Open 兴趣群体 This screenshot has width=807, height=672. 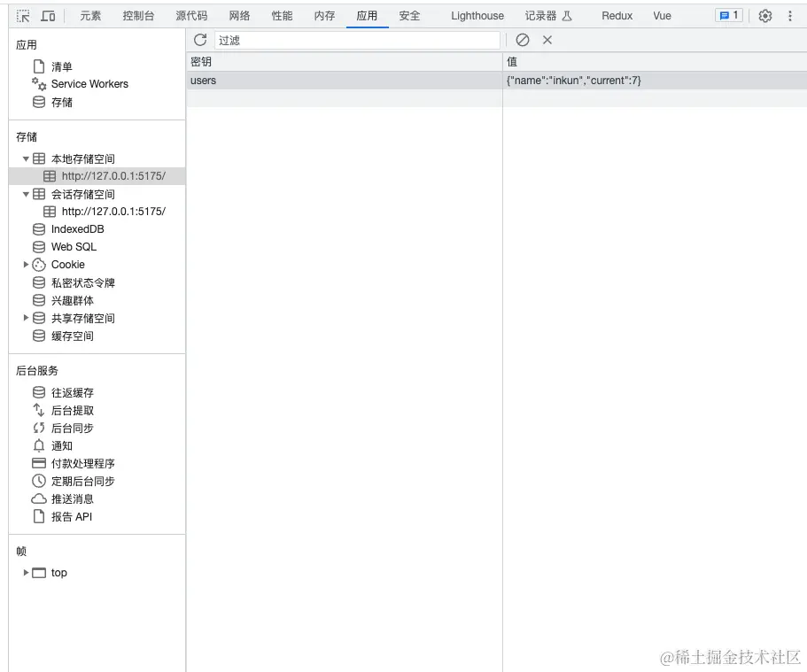tap(72, 300)
